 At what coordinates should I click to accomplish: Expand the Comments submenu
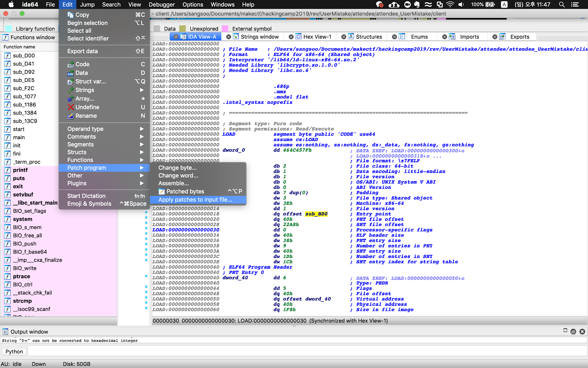pos(104,137)
